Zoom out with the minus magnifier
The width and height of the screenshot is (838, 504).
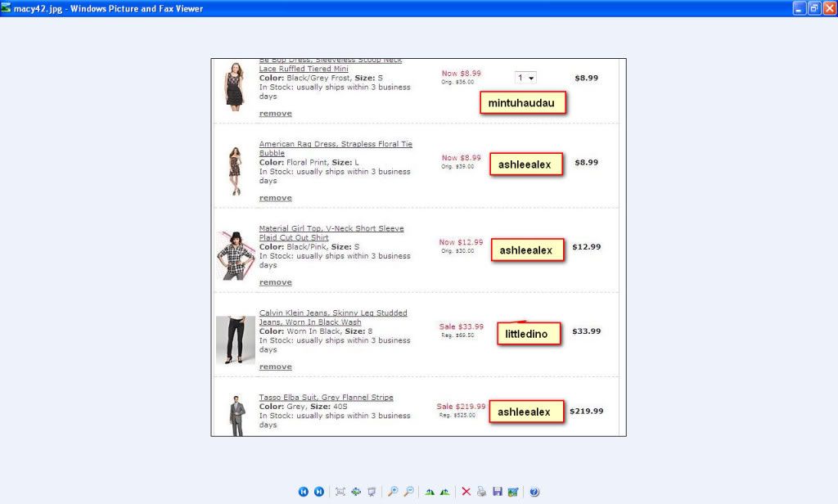click(408, 492)
